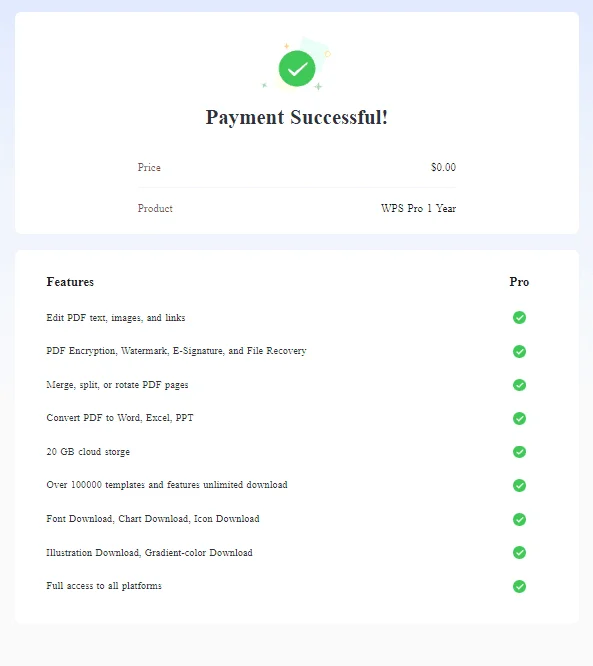Select the Payment Successful! heading
Screen dimensions: 593x666
(297, 118)
